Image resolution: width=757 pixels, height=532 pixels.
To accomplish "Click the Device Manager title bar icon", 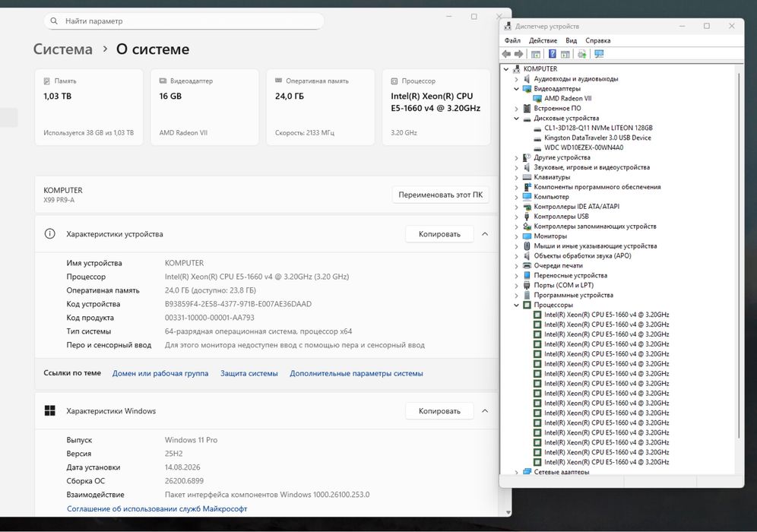I will pyautogui.click(x=508, y=26).
